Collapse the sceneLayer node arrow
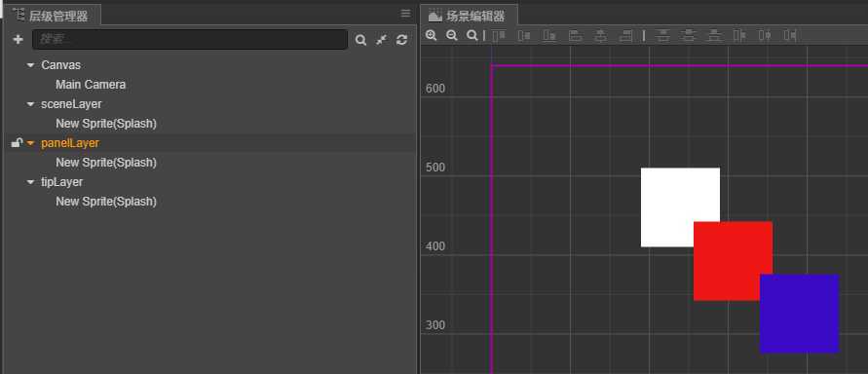The image size is (868, 374). click(x=30, y=104)
